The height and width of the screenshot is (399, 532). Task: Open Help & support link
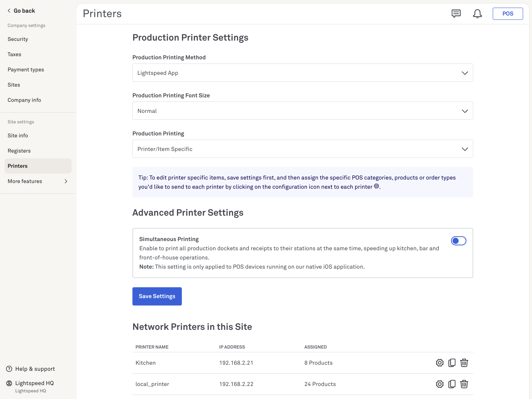(35, 369)
